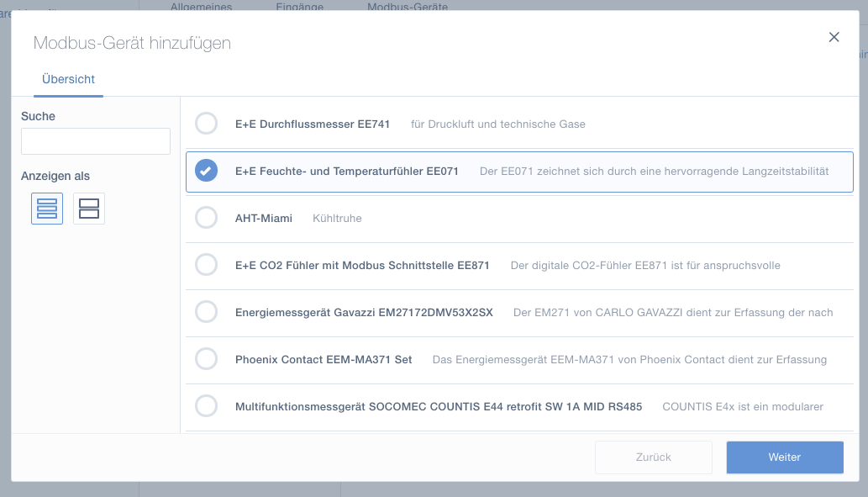Viewport: 868px width, 497px height.
Task: Select E+E Durchflussmesser EE741 radio button
Action: click(x=206, y=124)
